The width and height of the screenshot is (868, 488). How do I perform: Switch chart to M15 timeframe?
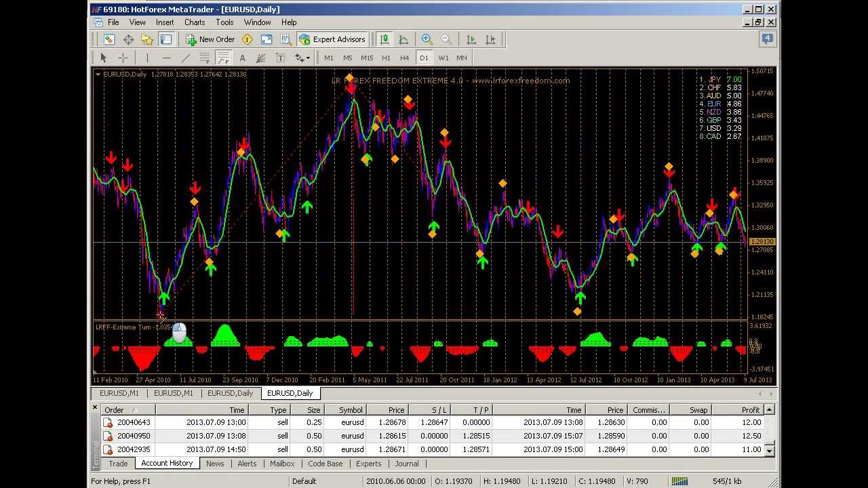pos(367,58)
